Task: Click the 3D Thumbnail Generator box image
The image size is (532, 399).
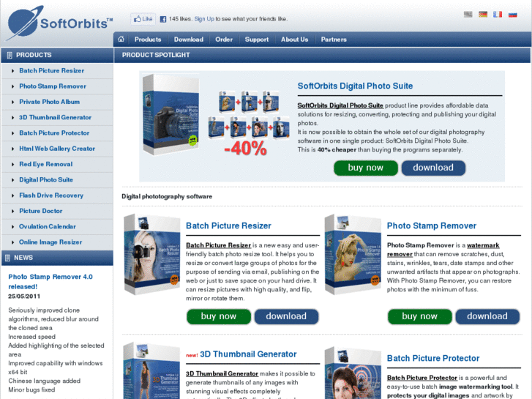Action: [151, 370]
